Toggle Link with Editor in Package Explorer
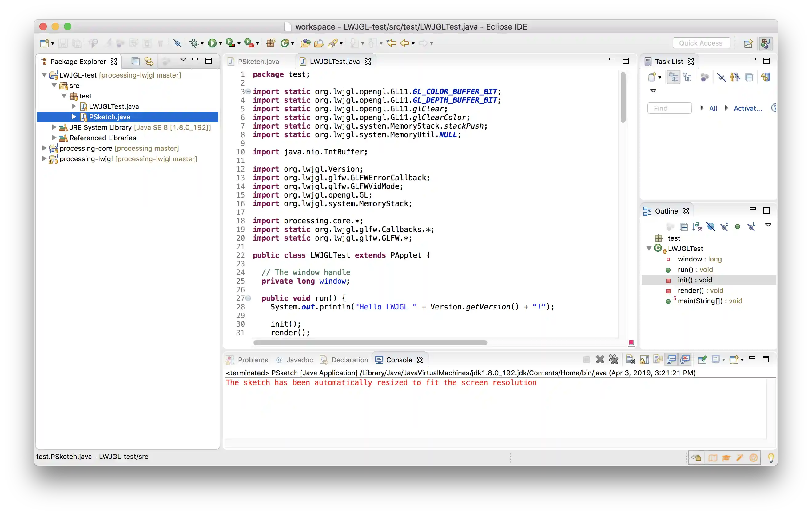Viewport: 812px width, 515px height. (149, 61)
